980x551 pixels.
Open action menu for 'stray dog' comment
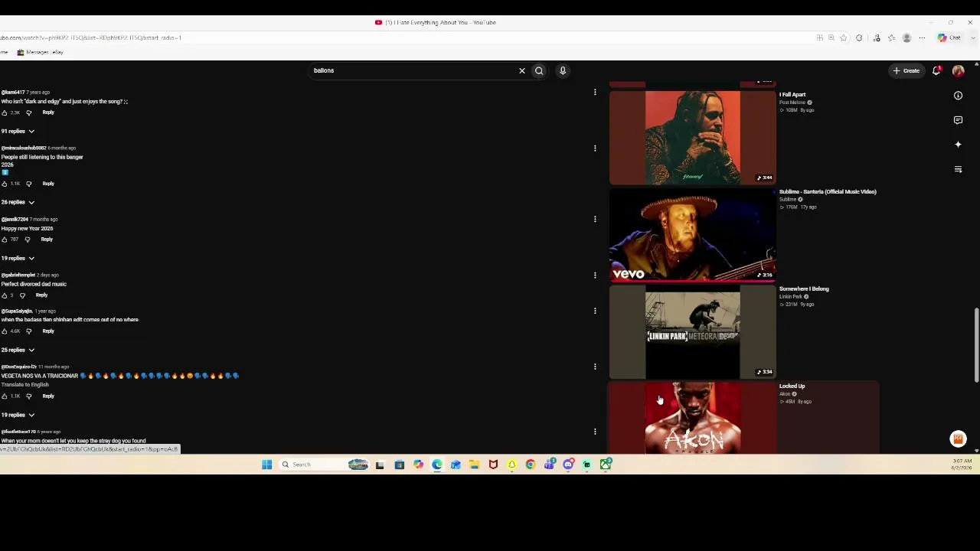tap(595, 432)
